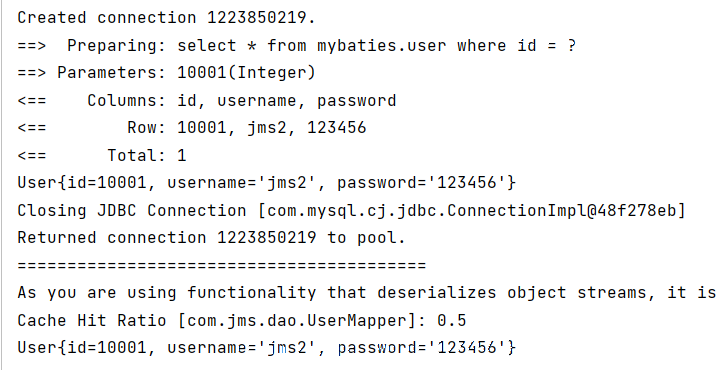Click the word 'password' in Columns line

pos(357,101)
